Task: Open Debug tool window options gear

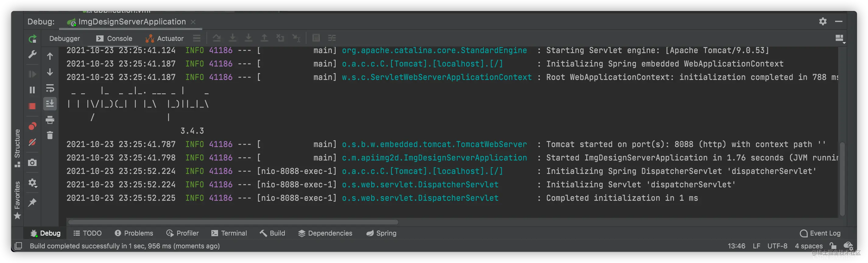Action: click(x=823, y=22)
